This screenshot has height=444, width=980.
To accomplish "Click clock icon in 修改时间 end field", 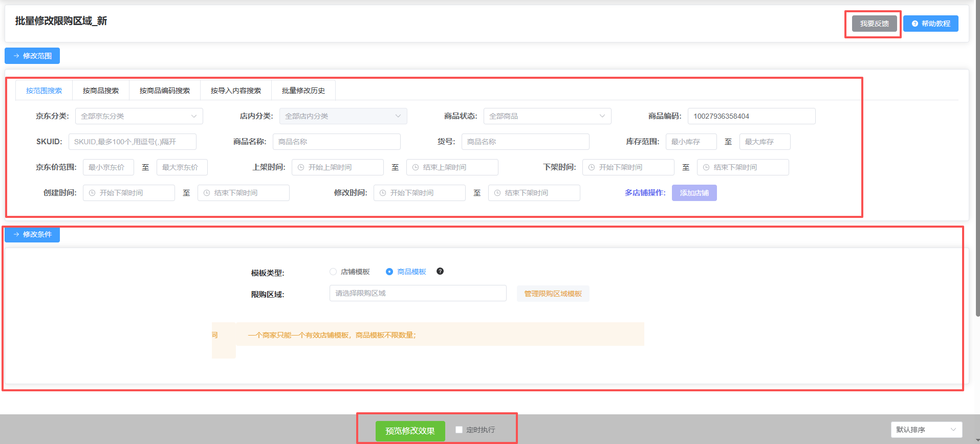I will pyautogui.click(x=497, y=193).
